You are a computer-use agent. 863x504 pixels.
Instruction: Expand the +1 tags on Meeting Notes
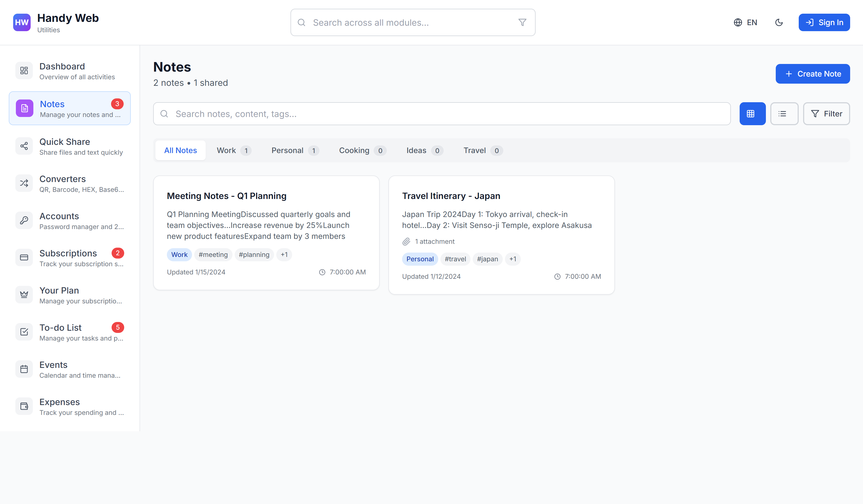point(284,254)
